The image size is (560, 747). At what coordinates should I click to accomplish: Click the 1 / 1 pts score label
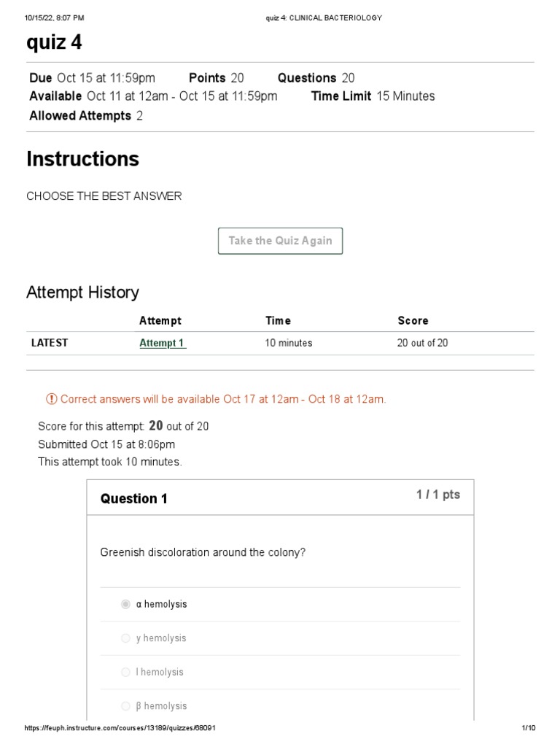(438, 495)
